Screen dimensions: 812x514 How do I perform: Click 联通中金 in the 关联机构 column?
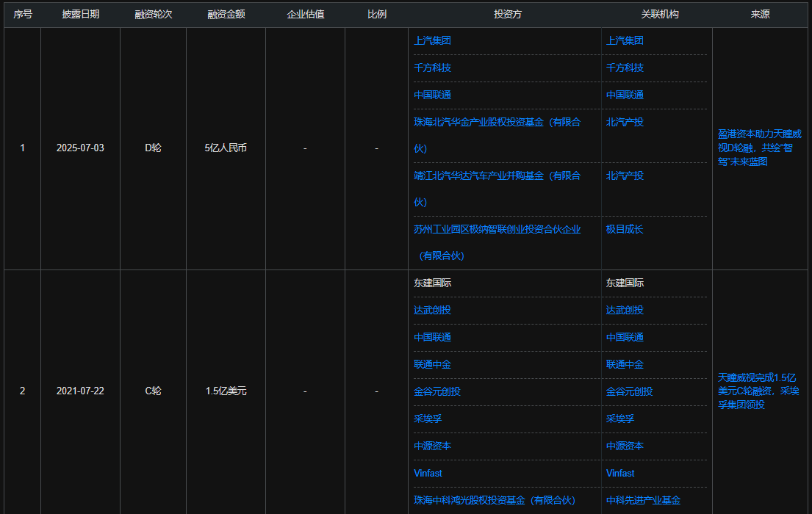625,364
